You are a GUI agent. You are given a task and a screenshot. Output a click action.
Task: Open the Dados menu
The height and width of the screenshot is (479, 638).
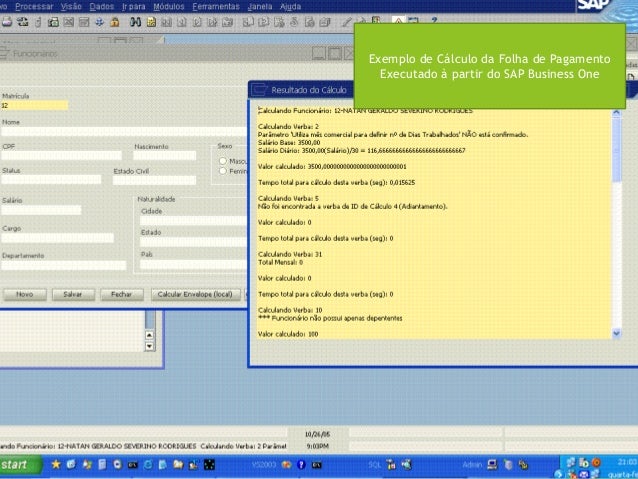102,7
